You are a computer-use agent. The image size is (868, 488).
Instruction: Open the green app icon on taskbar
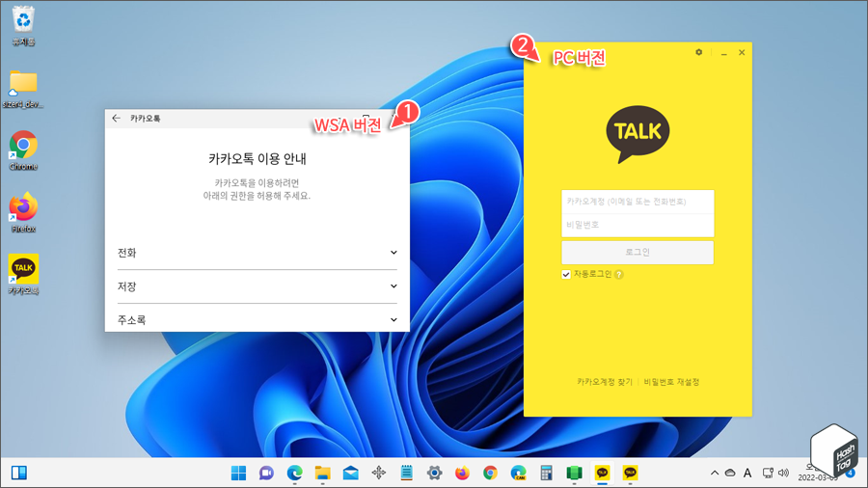(x=574, y=474)
